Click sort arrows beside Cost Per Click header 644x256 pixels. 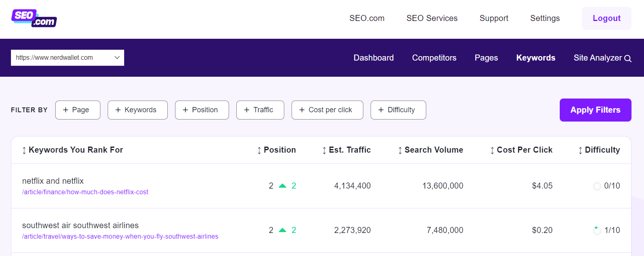[492, 150]
